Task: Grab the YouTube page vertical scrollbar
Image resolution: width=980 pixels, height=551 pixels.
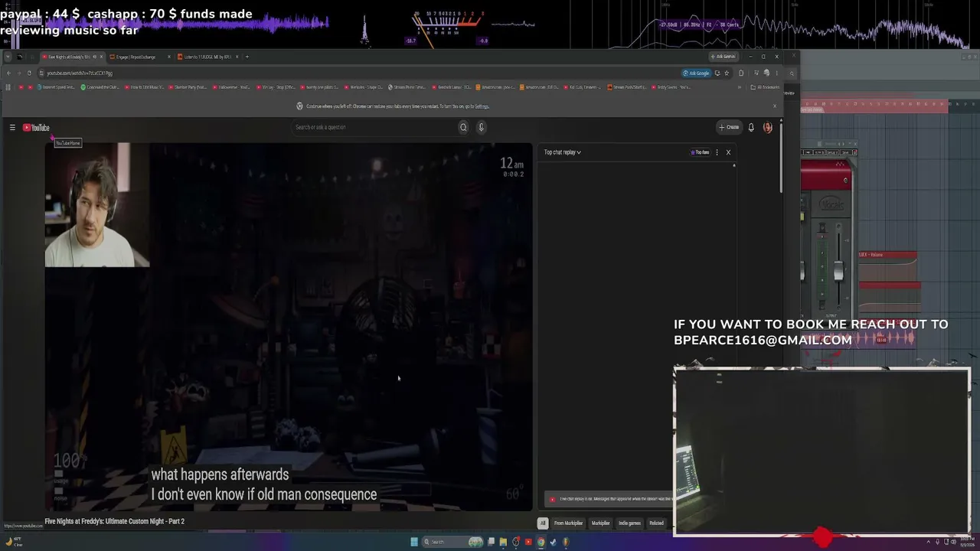Action: tap(780, 157)
